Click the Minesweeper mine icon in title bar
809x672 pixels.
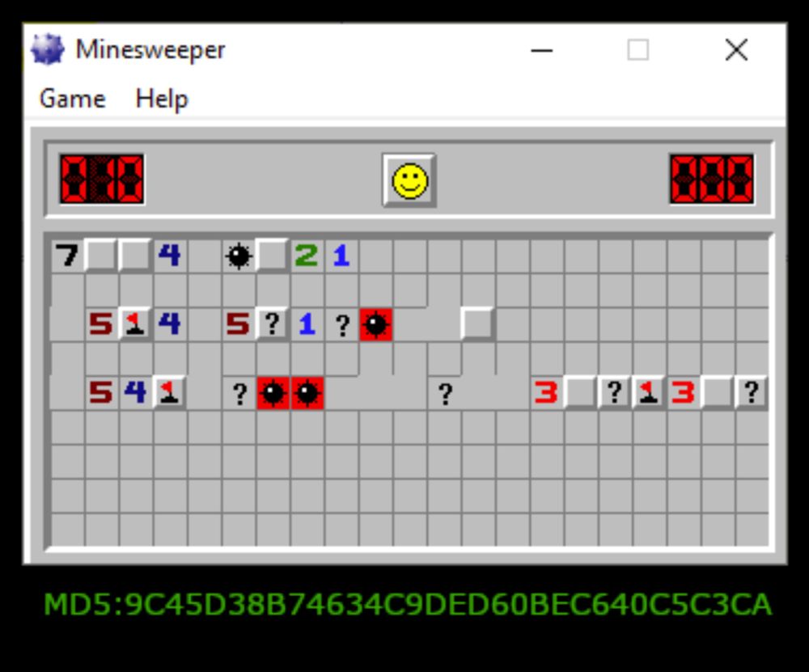tap(48, 49)
